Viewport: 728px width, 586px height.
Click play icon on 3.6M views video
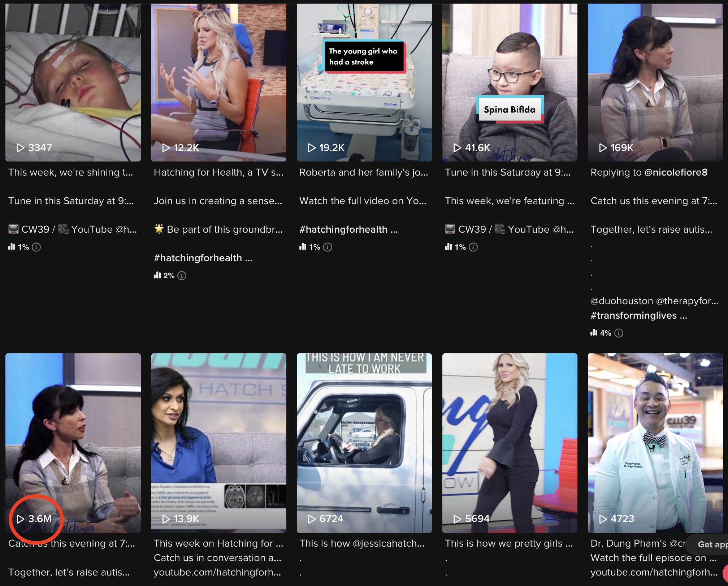21,519
